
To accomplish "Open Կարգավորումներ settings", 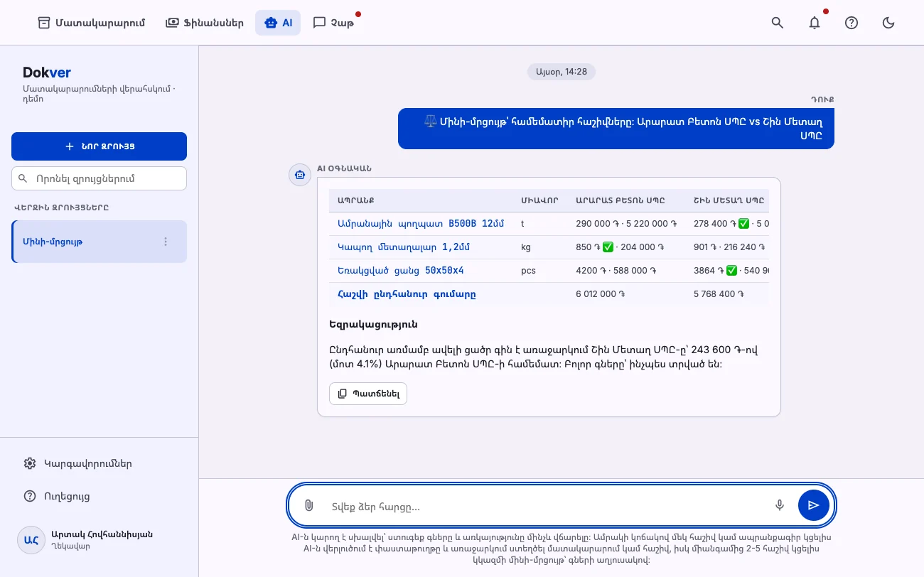I will tap(99, 463).
